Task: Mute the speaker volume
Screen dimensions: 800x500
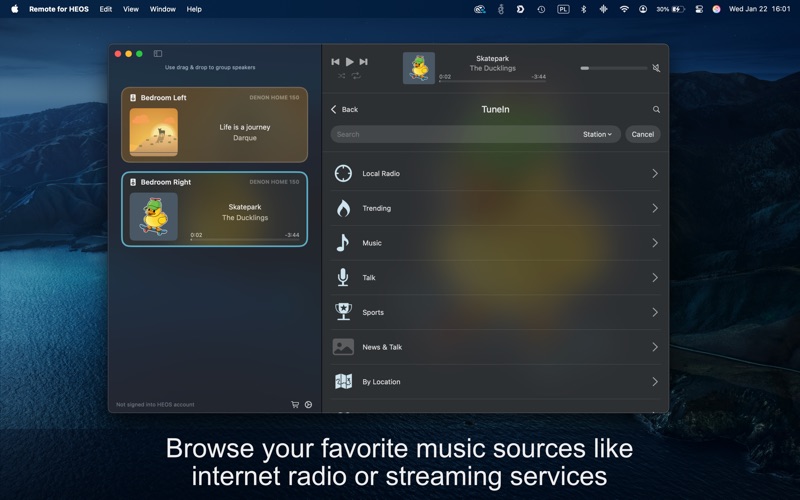Action: click(x=656, y=68)
